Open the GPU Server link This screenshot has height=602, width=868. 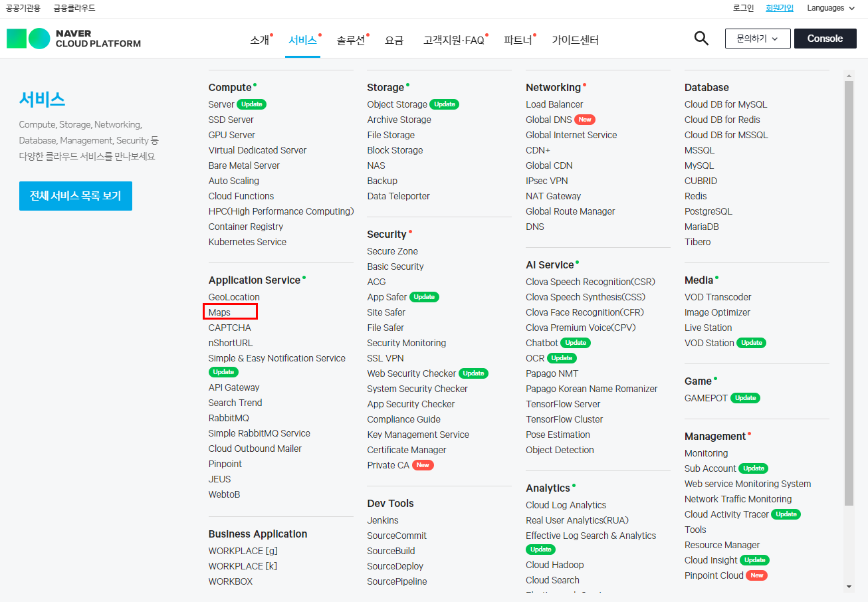tap(231, 135)
